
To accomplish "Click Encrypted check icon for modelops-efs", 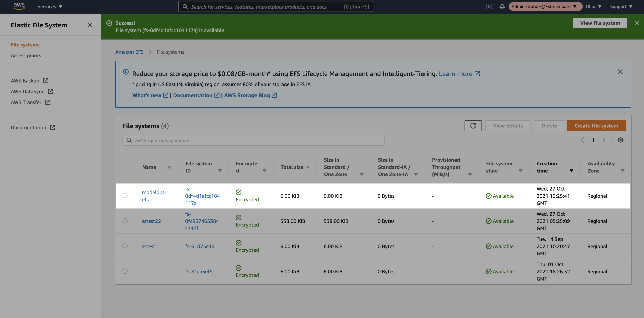I will point(239,192).
